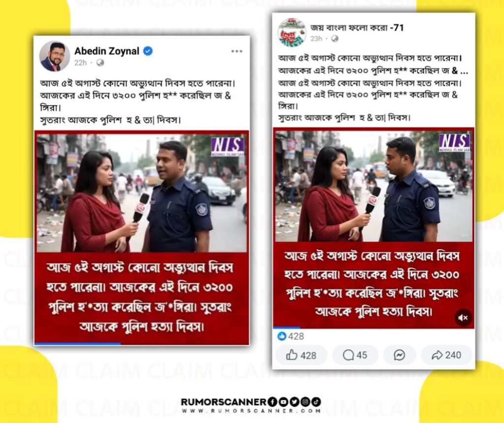
Task: Click the globe privacy icon beside 23h
Action: [335, 38]
